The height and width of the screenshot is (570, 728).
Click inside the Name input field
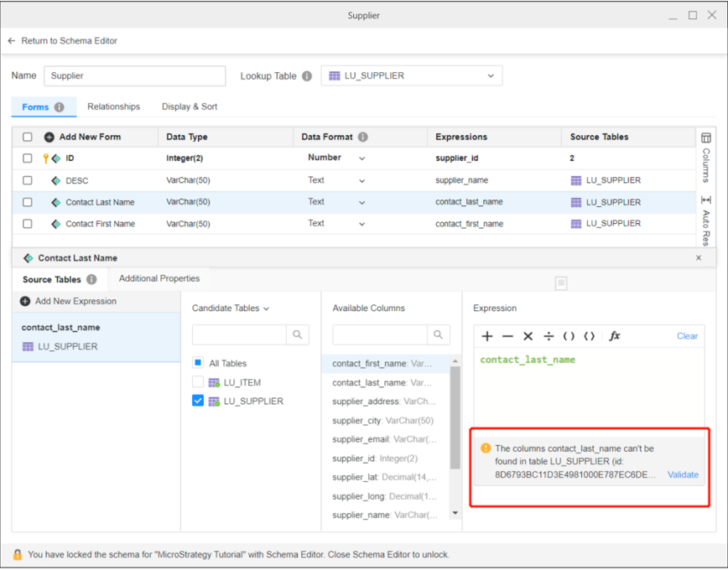coord(134,75)
